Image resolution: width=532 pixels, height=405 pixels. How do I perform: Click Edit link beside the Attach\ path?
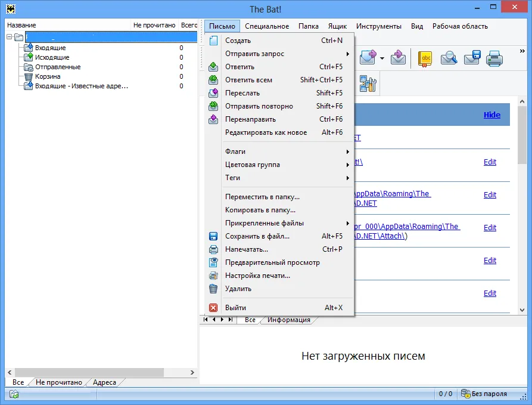(x=490, y=227)
